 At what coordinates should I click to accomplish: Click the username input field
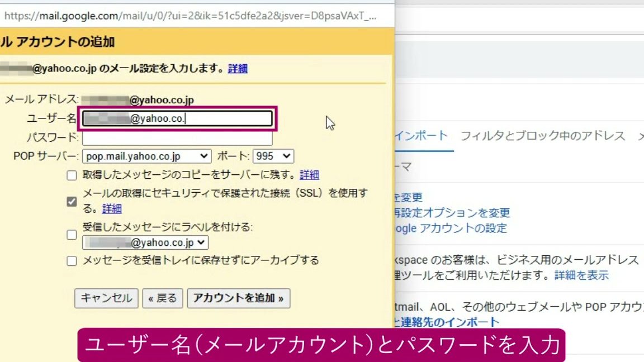pyautogui.click(x=177, y=118)
